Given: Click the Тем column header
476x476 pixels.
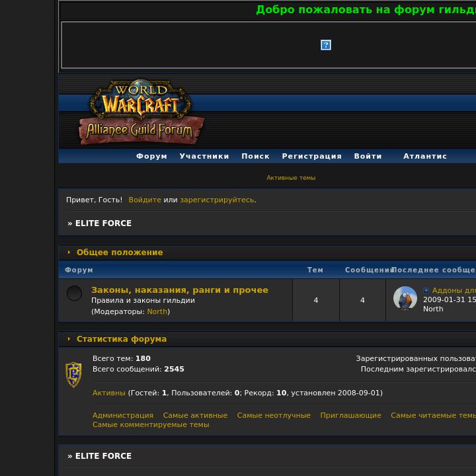Looking at the screenshot, I should pyautogui.click(x=315, y=270).
